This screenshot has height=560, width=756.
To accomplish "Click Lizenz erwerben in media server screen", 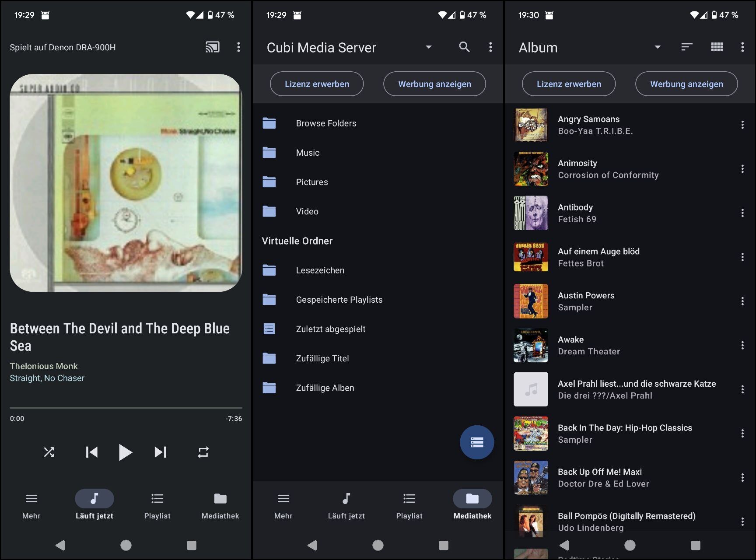I will (317, 84).
